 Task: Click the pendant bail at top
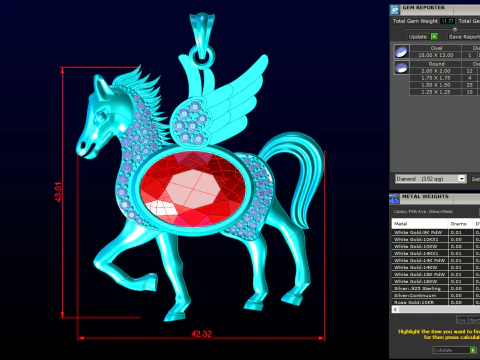pos(202,36)
